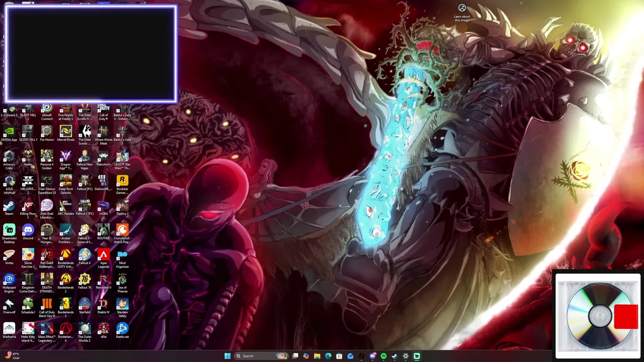
Task: Open Wallpaper Engine desktop icon
Action: 9,284
